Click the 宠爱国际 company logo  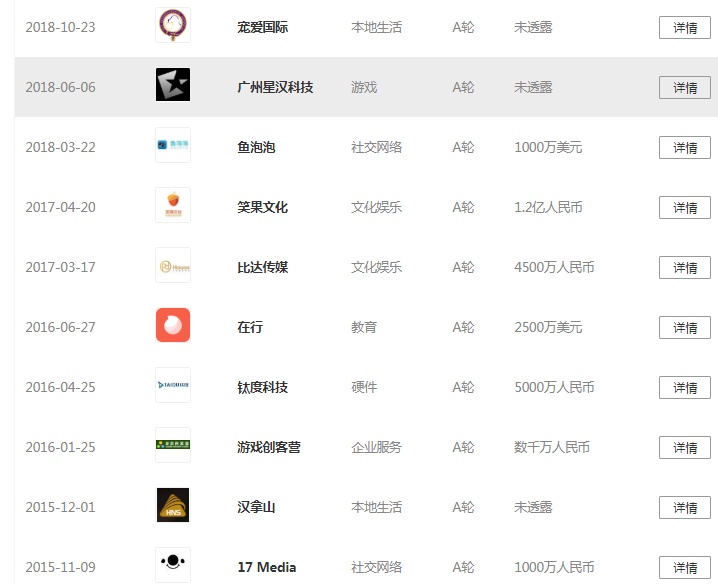click(173, 25)
